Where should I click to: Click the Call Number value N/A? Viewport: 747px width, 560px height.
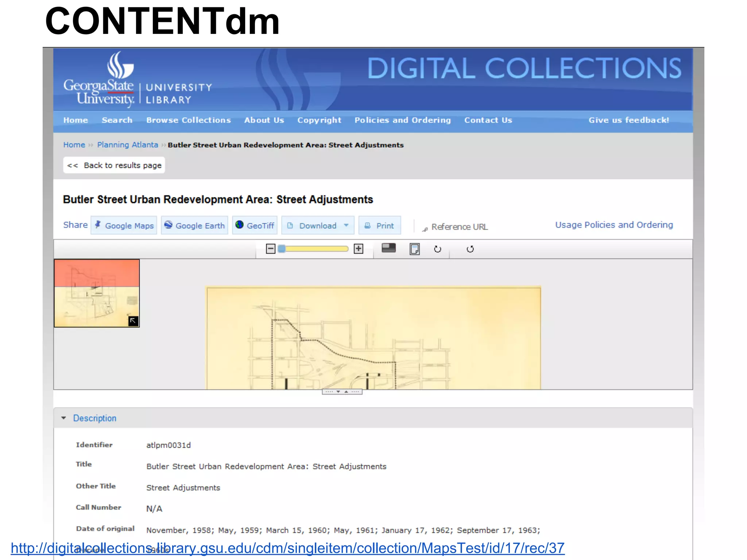click(x=154, y=509)
